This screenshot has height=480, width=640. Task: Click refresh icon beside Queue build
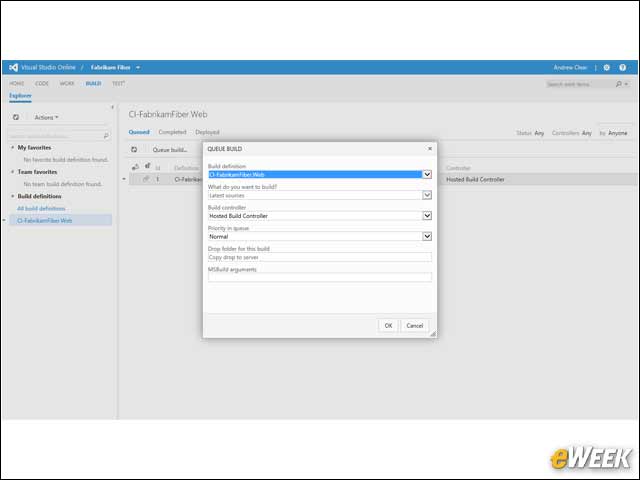coord(134,149)
